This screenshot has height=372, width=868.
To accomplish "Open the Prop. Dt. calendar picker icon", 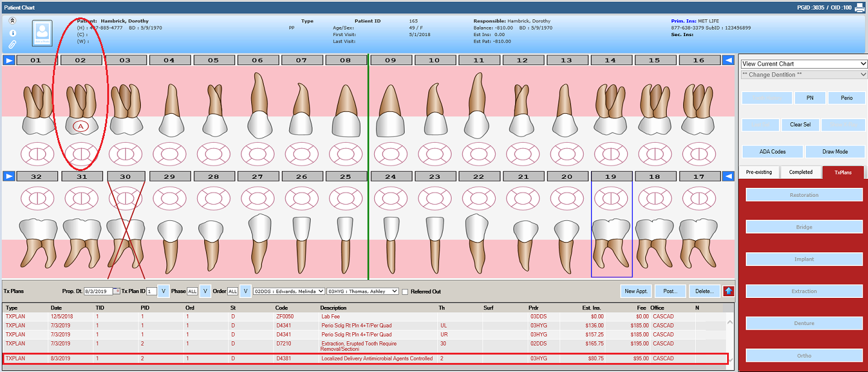I will coord(117,291).
